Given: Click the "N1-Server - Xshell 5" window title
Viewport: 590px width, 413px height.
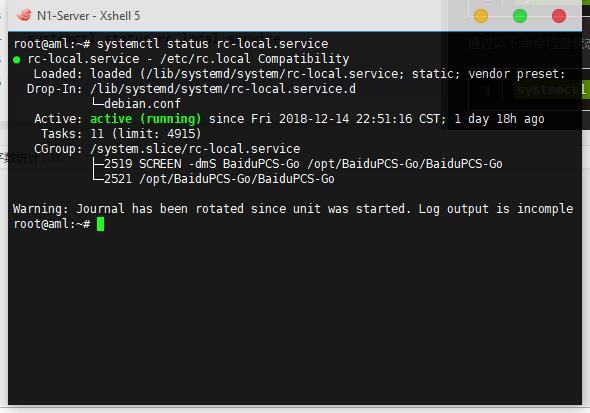Looking at the screenshot, I should click(88, 16).
